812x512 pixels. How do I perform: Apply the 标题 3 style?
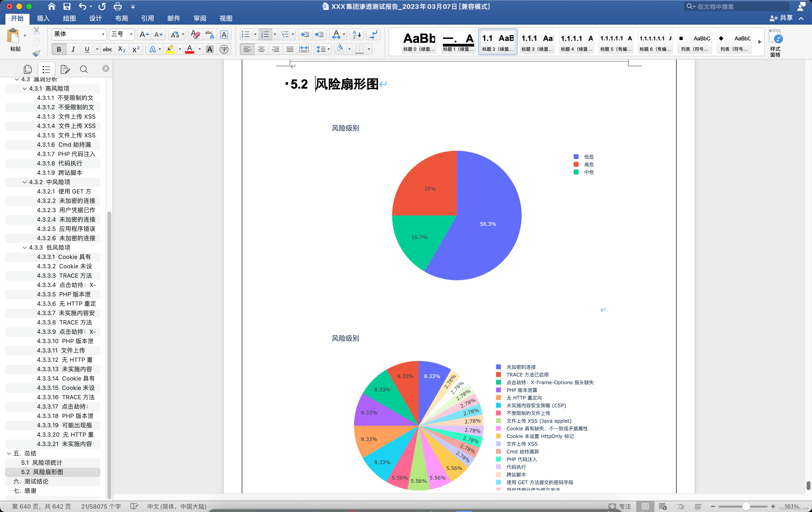pos(537,42)
